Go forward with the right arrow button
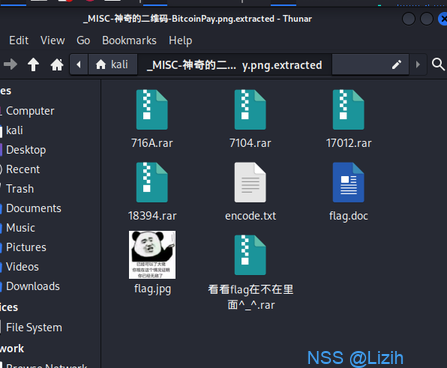447x368 pixels. [x=10, y=64]
